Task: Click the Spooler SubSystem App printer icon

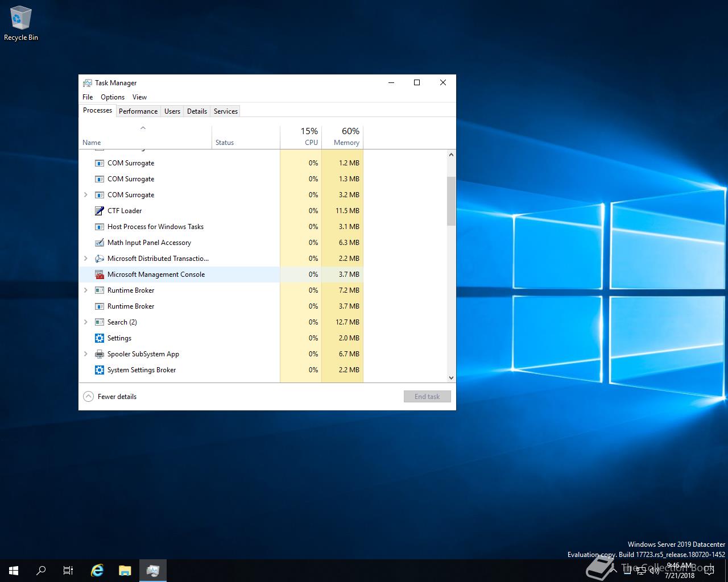Action: point(100,354)
